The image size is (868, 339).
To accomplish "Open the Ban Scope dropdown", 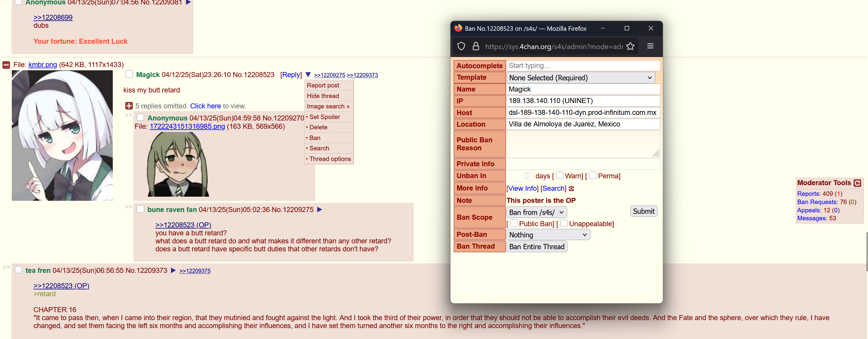I will click(536, 212).
